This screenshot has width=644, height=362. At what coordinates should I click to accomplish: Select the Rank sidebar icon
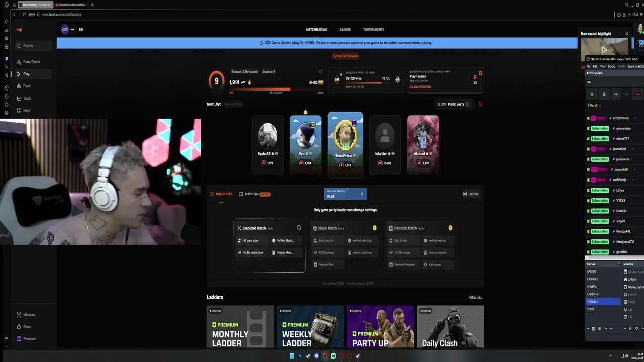19,86
